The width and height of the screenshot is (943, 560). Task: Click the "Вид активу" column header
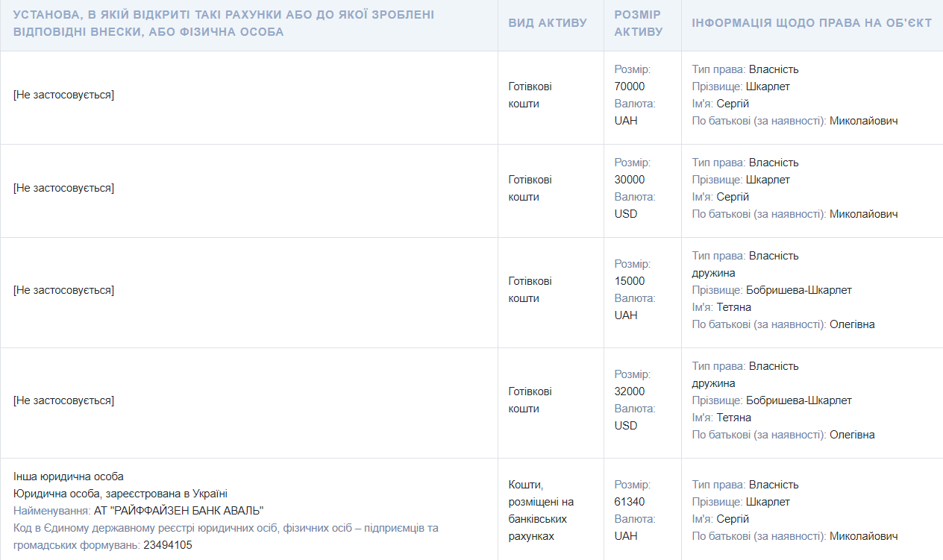coord(548,23)
